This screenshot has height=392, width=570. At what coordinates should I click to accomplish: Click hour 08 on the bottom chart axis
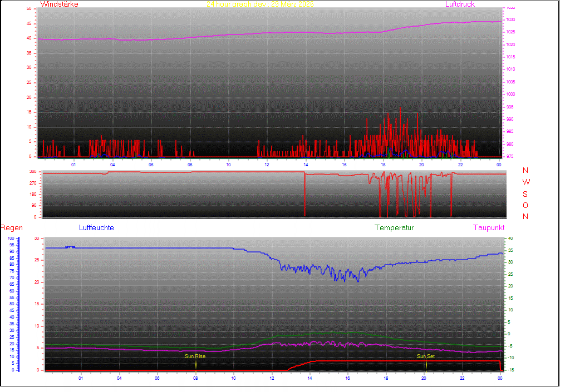click(195, 378)
